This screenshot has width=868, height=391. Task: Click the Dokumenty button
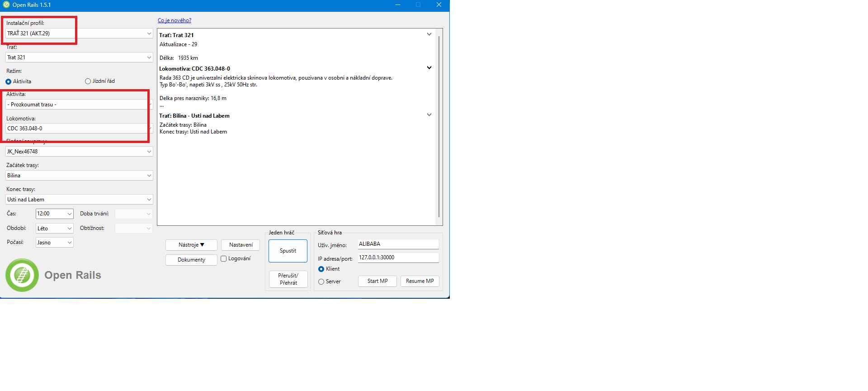[191, 260]
